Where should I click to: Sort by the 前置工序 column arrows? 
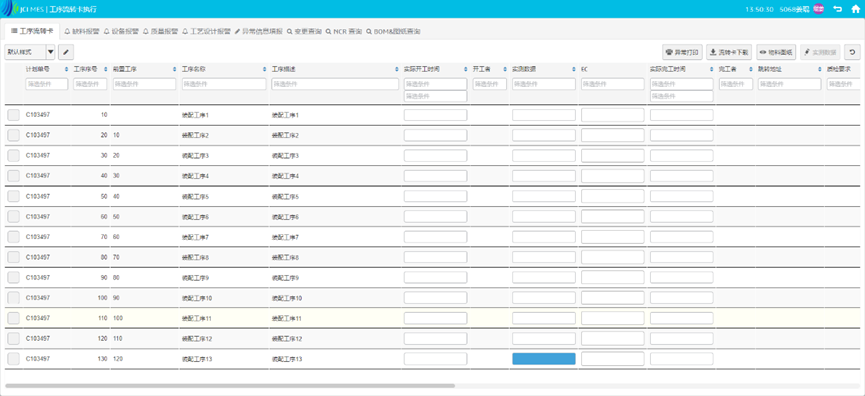tap(175, 69)
